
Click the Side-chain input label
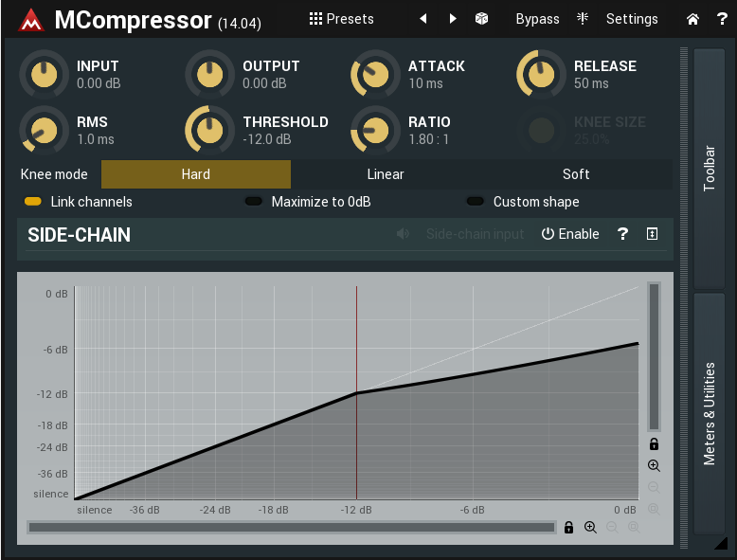(x=475, y=234)
